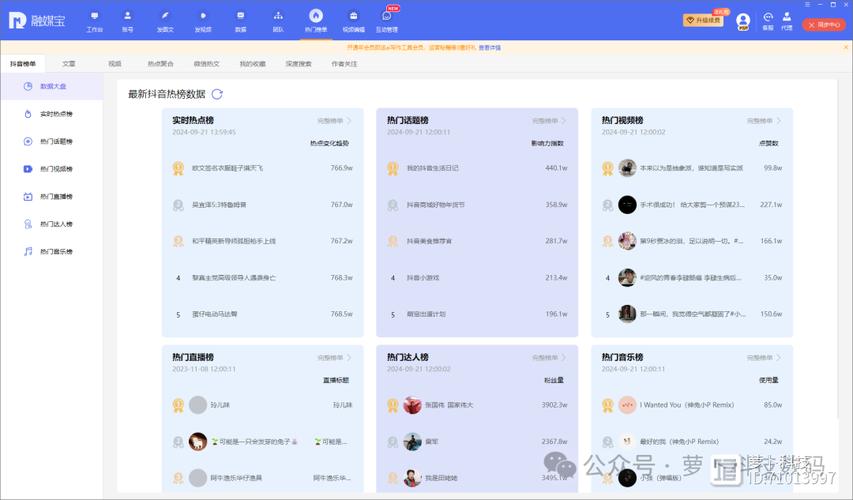Open the music row with 24.2w uses
This screenshot has height=500, width=853.
tap(692, 441)
